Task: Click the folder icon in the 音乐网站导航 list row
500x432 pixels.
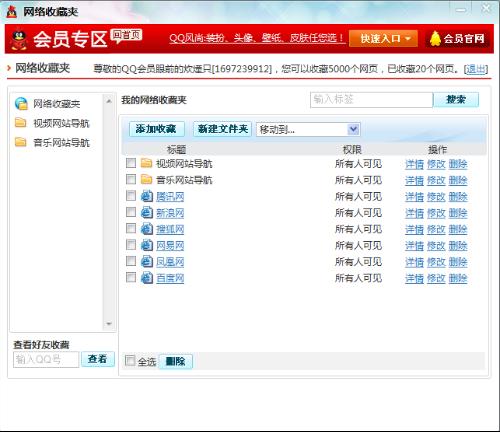Action: point(146,179)
